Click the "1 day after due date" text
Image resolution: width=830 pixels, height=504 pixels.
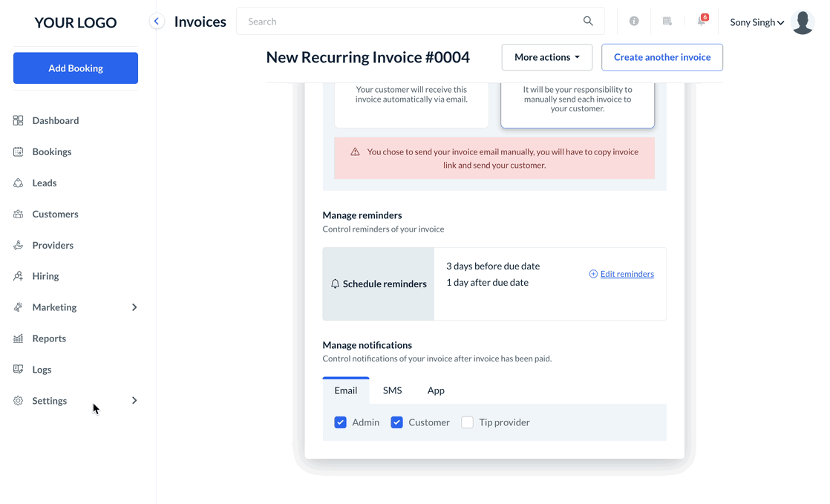coord(487,283)
